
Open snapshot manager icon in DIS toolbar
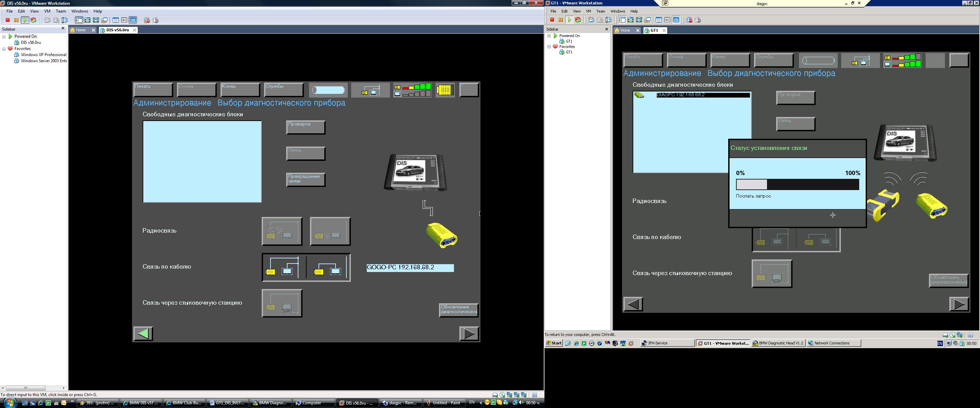click(x=65, y=20)
